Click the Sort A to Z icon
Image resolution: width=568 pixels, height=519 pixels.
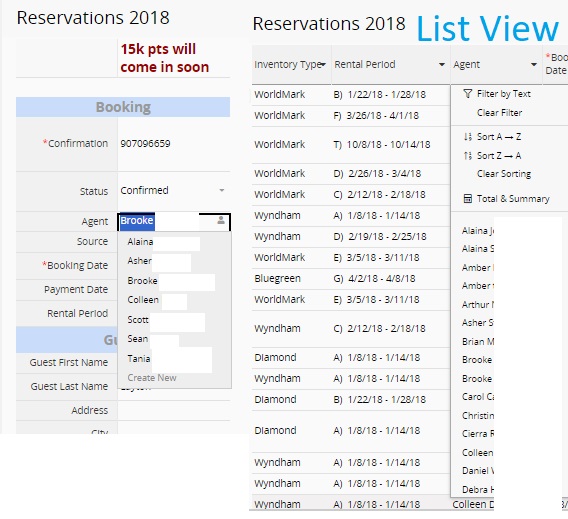(x=468, y=137)
